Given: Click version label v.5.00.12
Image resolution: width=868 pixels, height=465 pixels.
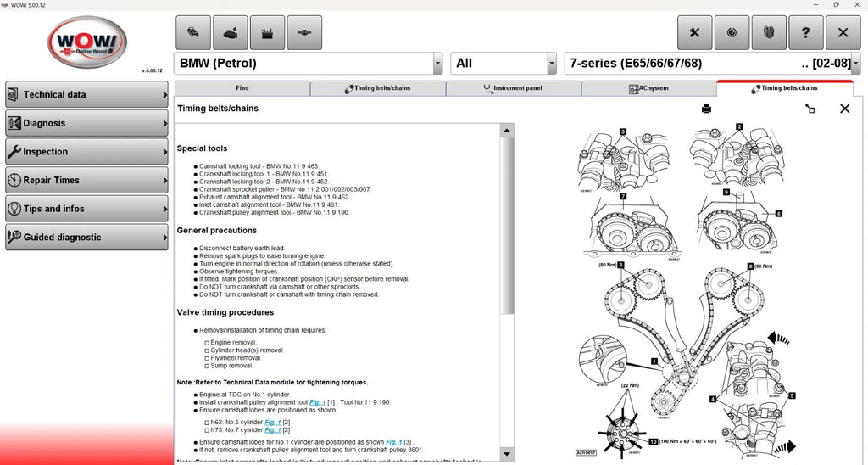Looking at the screenshot, I should 153,71.
